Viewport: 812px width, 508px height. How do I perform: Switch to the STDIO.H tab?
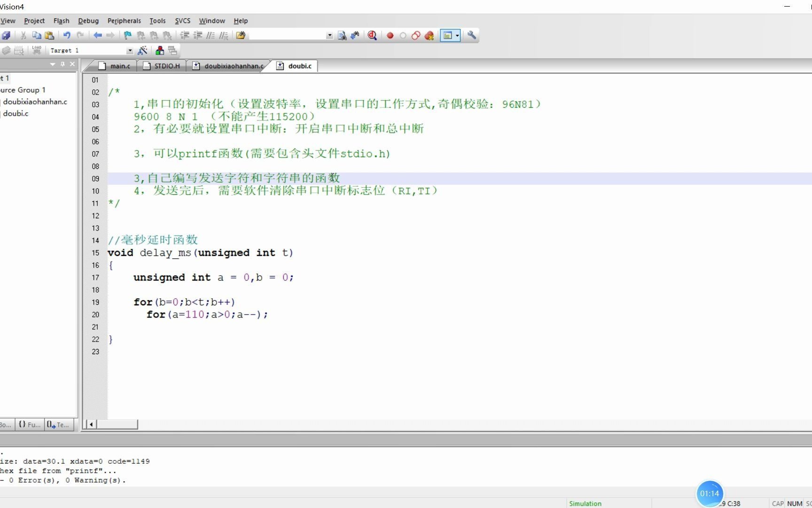pyautogui.click(x=162, y=66)
